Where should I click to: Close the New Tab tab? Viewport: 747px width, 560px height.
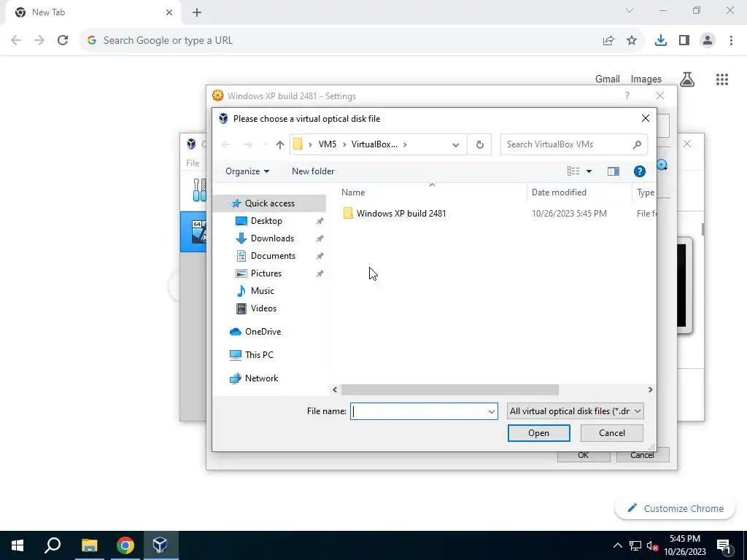tap(169, 12)
